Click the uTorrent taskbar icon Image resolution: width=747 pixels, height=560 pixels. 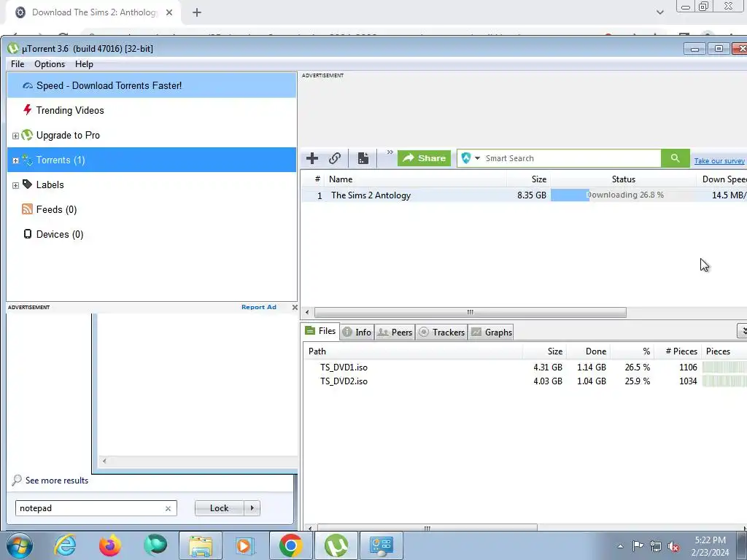click(x=336, y=545)
